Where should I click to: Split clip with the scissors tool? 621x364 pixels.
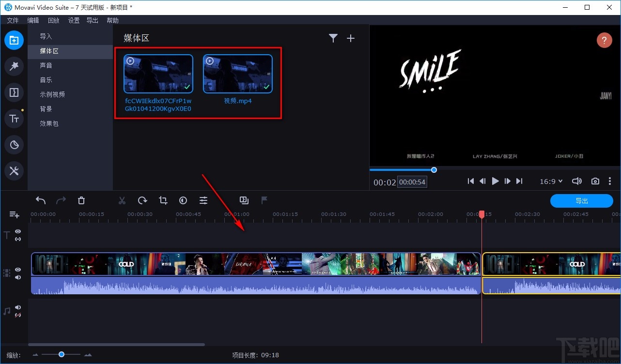122,200
